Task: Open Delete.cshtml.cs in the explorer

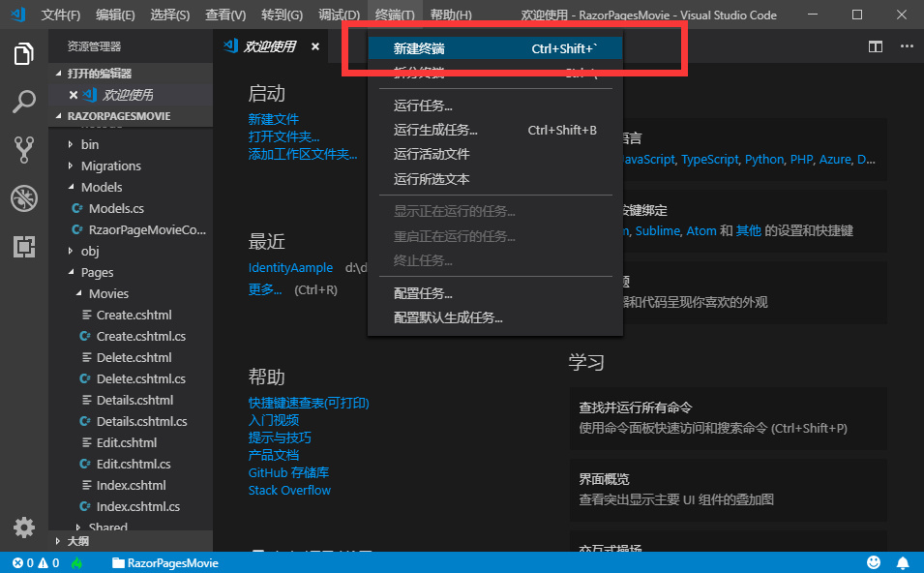Action: (x=141, y=379)
